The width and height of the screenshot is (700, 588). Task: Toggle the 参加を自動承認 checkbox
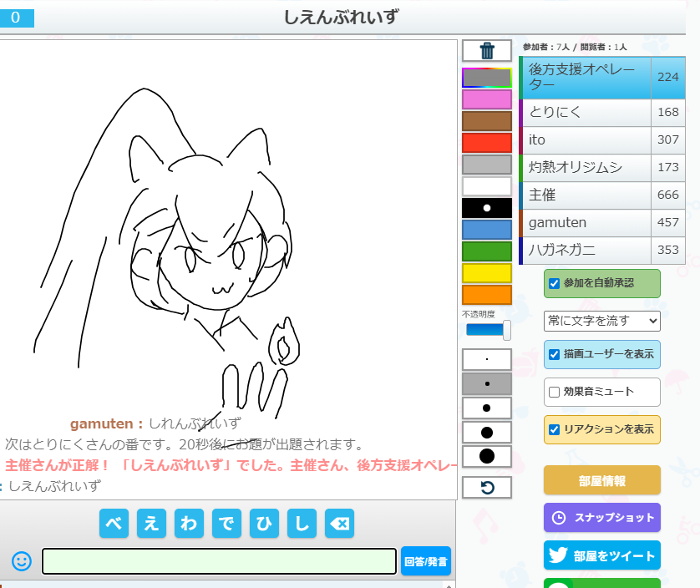(555, 283)
